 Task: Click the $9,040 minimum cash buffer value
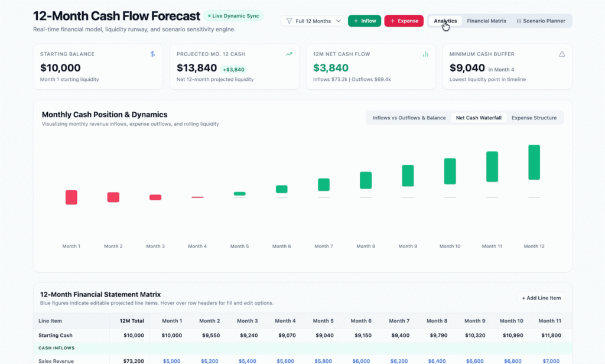pos(467,68)
